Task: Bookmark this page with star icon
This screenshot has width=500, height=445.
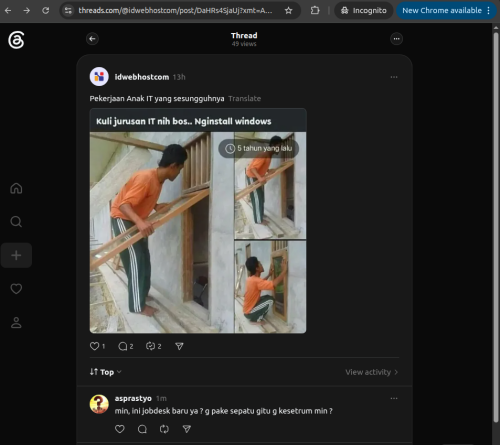Action: coord(289,11)
